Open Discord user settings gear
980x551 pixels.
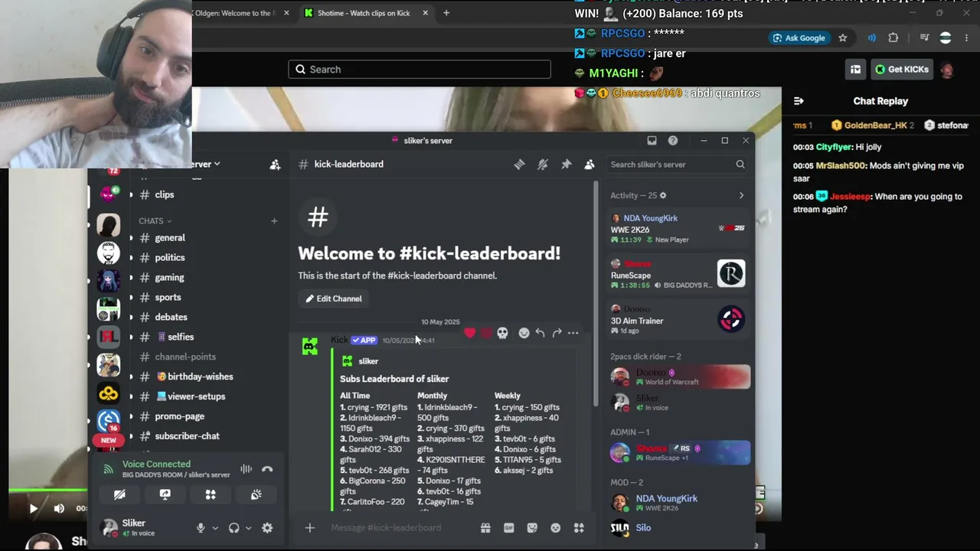coord(267,528)
